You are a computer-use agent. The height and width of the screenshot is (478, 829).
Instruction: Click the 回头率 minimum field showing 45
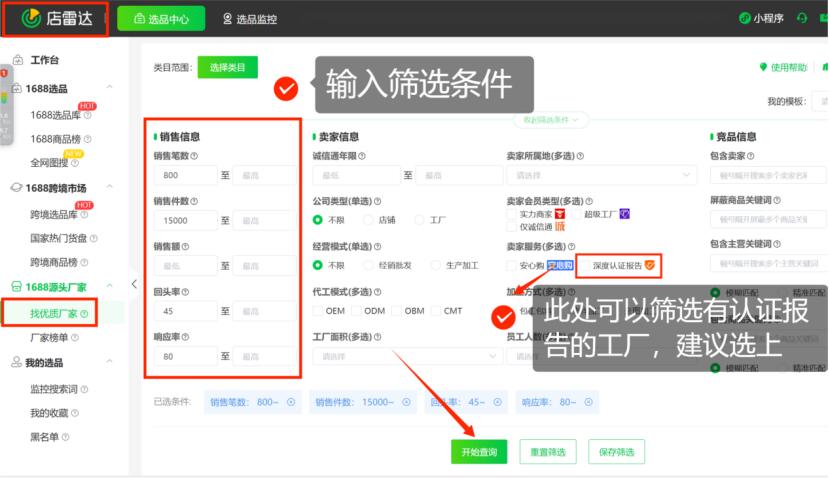click(x=186, y=311)
